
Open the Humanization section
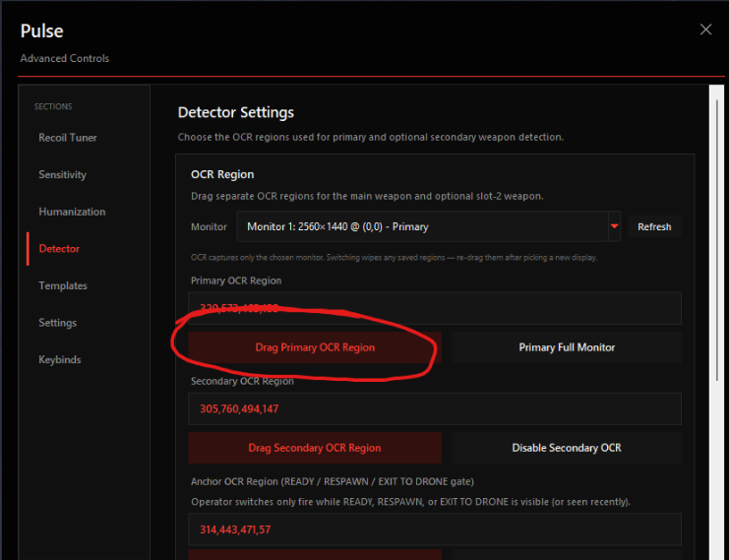pyautogui.click(x=72, y=212)
